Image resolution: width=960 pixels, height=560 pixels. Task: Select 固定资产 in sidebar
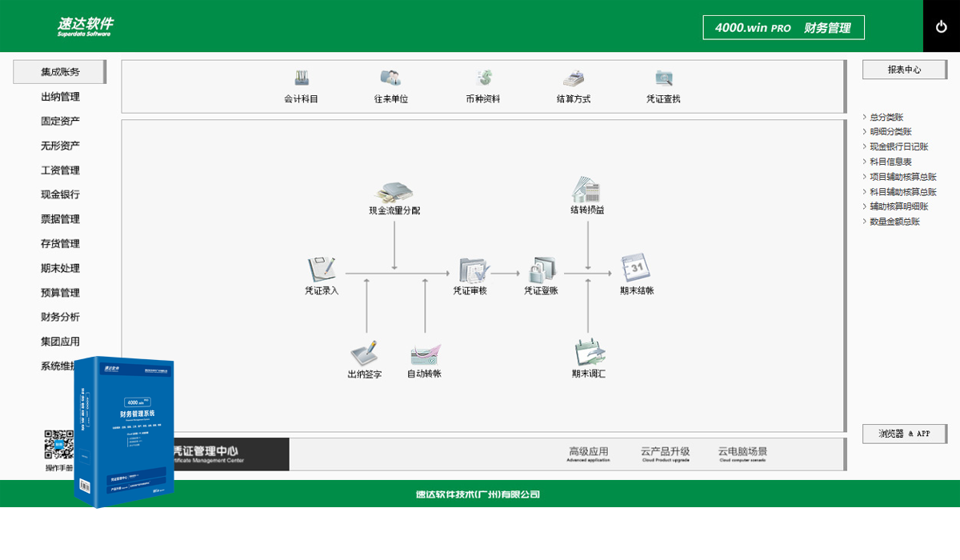[x=60, y=122]
